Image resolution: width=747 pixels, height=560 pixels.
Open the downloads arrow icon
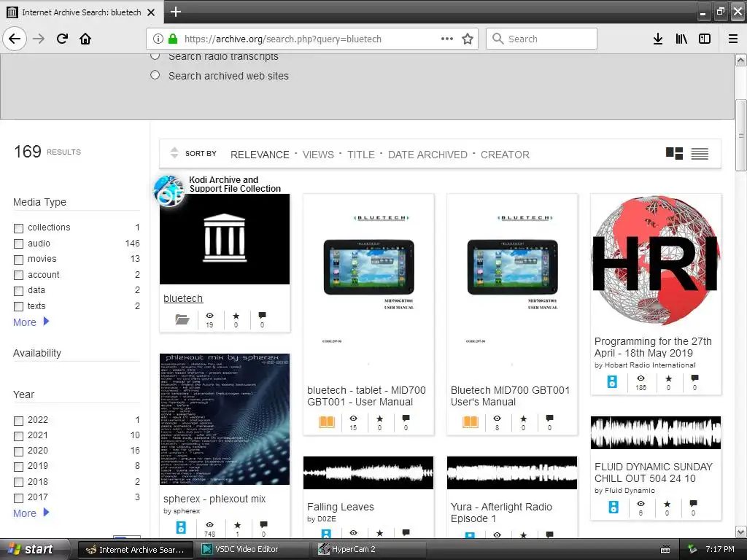(x=657, y=39)
